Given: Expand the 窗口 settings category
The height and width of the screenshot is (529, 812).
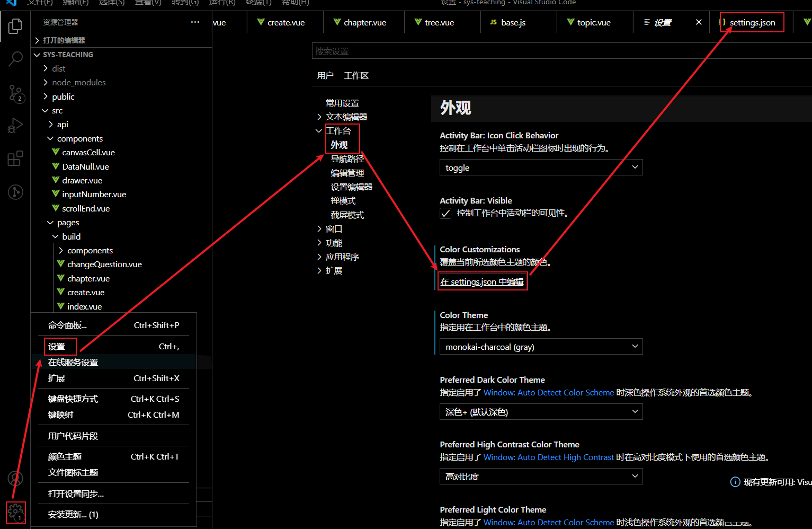Looking at the screenshot, I should coord(319,228).
